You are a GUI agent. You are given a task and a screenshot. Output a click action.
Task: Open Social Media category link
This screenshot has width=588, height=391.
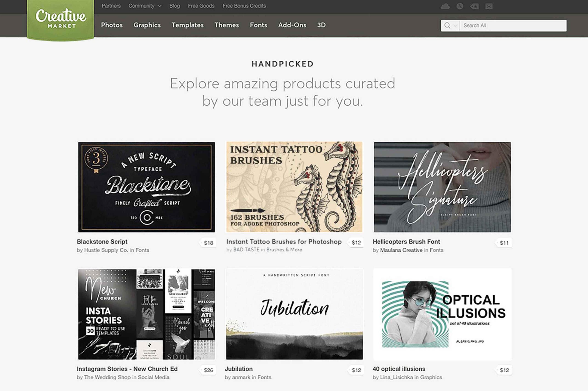(x=153, y=377)
